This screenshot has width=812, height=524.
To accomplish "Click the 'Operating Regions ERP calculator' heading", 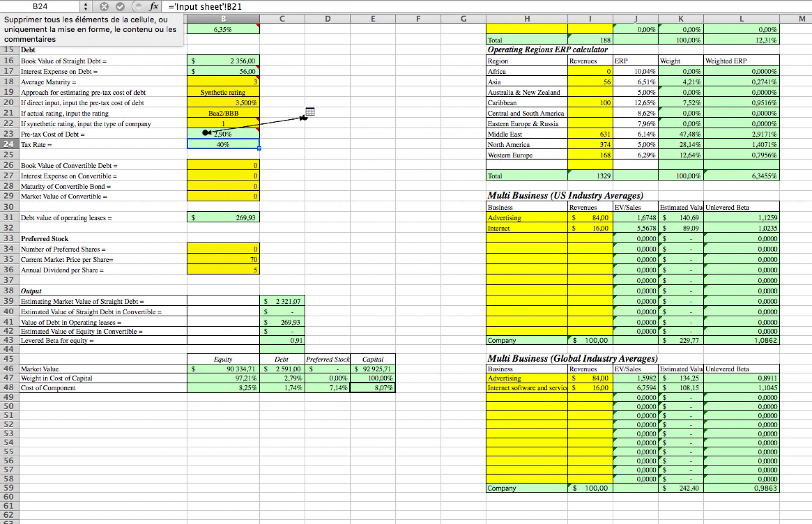I will [x=548, y=49].
